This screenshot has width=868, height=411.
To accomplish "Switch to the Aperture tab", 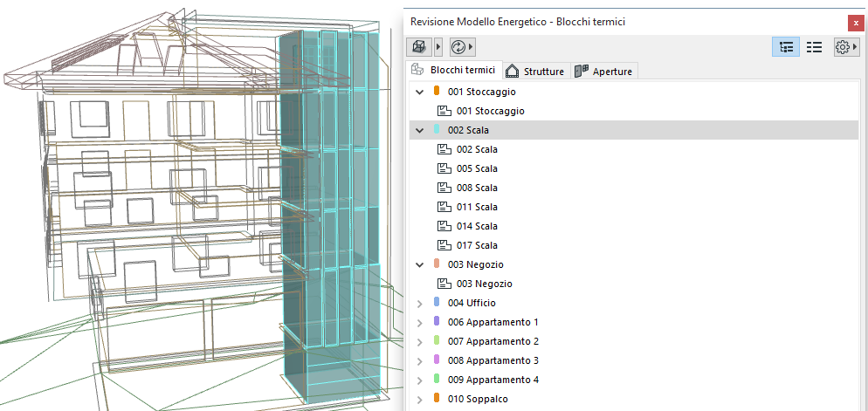I will point(604,72).
